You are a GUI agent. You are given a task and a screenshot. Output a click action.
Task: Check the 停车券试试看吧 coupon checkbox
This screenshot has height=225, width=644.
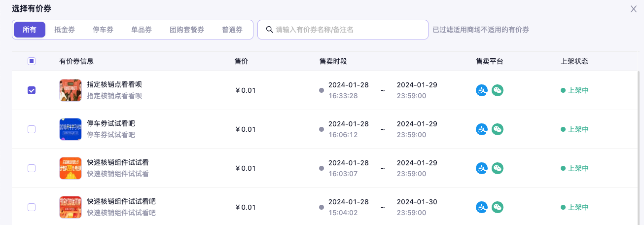[32, 129]
